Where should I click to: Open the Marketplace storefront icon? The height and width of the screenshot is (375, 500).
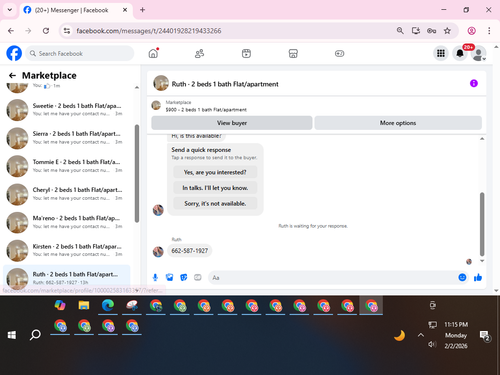coord(293,53)
